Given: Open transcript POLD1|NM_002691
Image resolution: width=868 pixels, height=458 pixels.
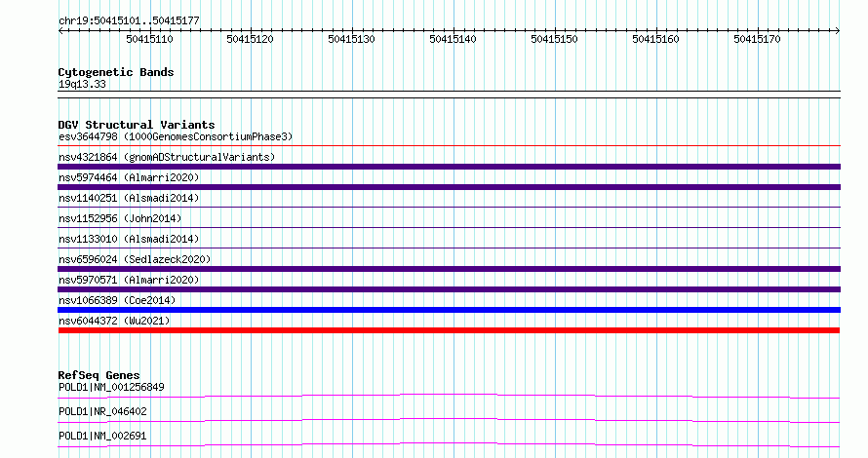Looking at the screenshot, I should pyautogui.click(x=102, y=436).
